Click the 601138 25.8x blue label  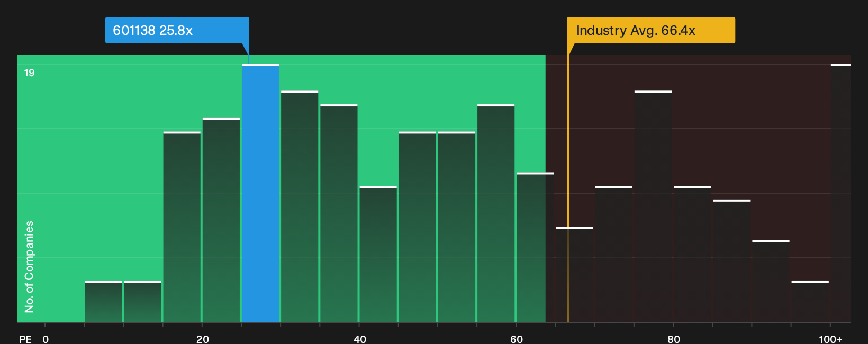[177, 30]
